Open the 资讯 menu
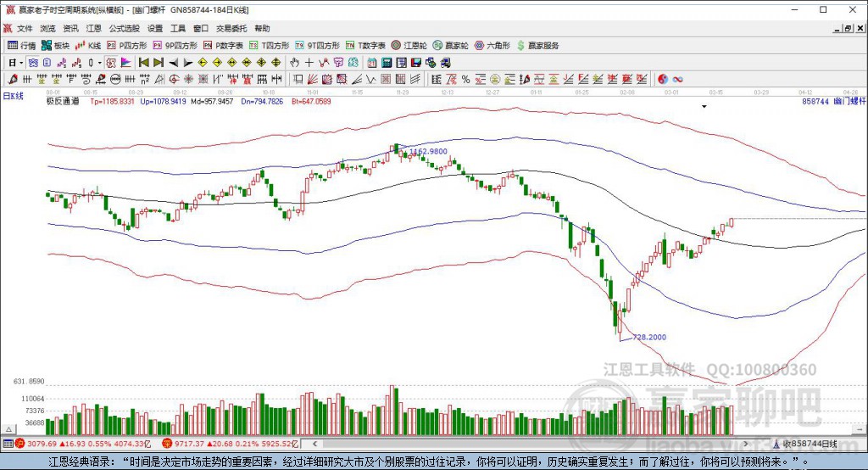 [70, 28]
